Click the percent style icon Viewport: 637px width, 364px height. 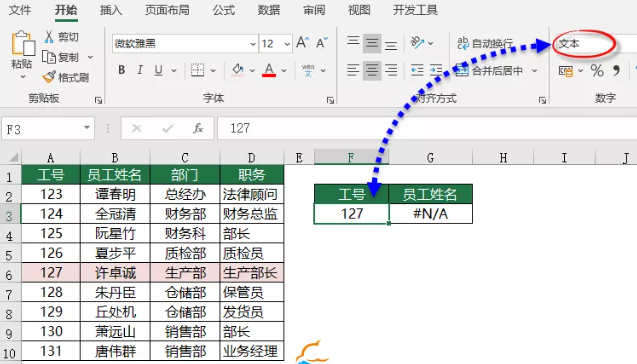(597, 71)
